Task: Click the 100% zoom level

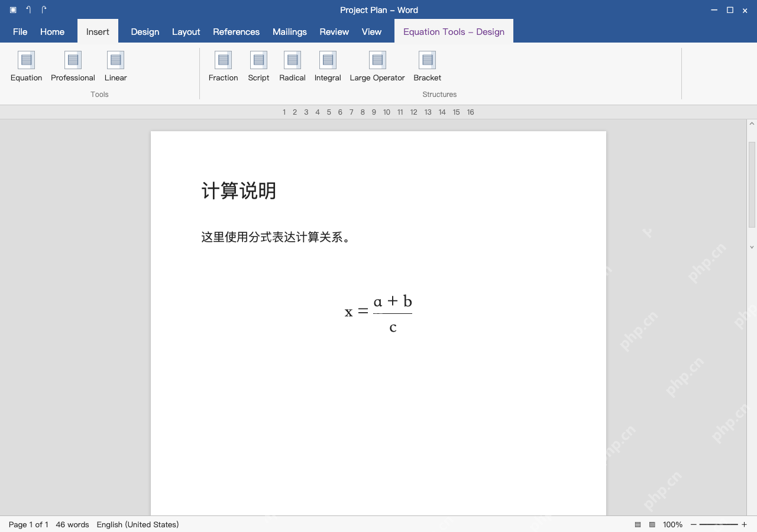Action: coord(672,524)
